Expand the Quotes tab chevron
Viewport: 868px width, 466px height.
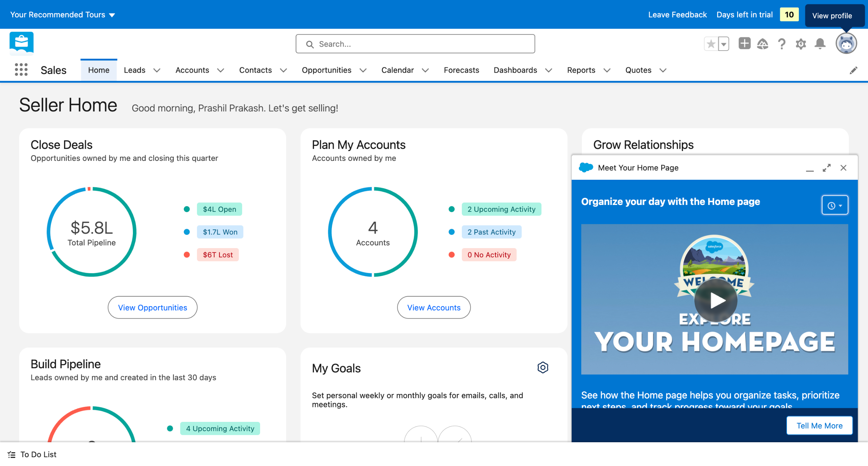pyautogui.click(x=663, y=70)
